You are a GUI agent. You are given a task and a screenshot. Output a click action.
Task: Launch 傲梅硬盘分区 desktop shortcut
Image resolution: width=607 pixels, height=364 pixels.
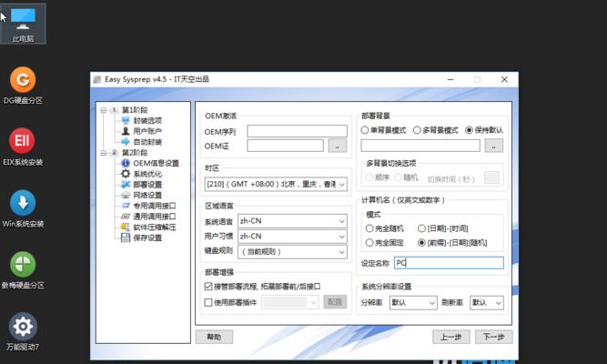[x=23, y=270]
